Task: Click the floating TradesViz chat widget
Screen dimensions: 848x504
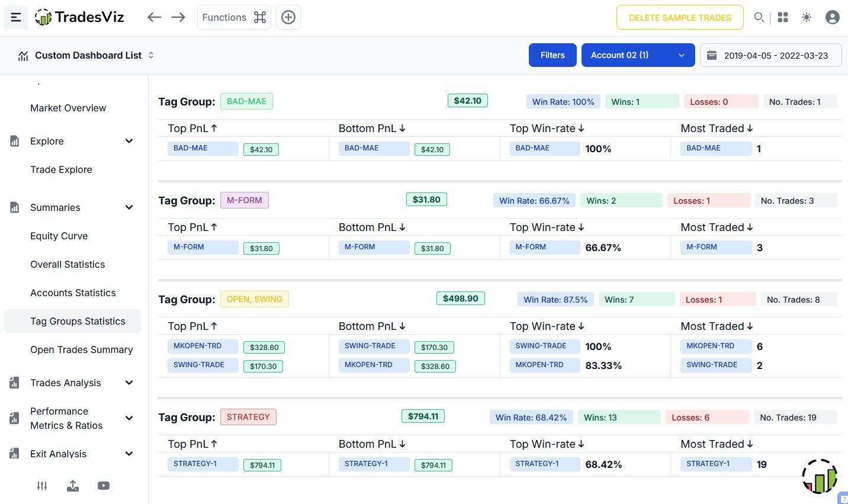Action: click(820, 477)
